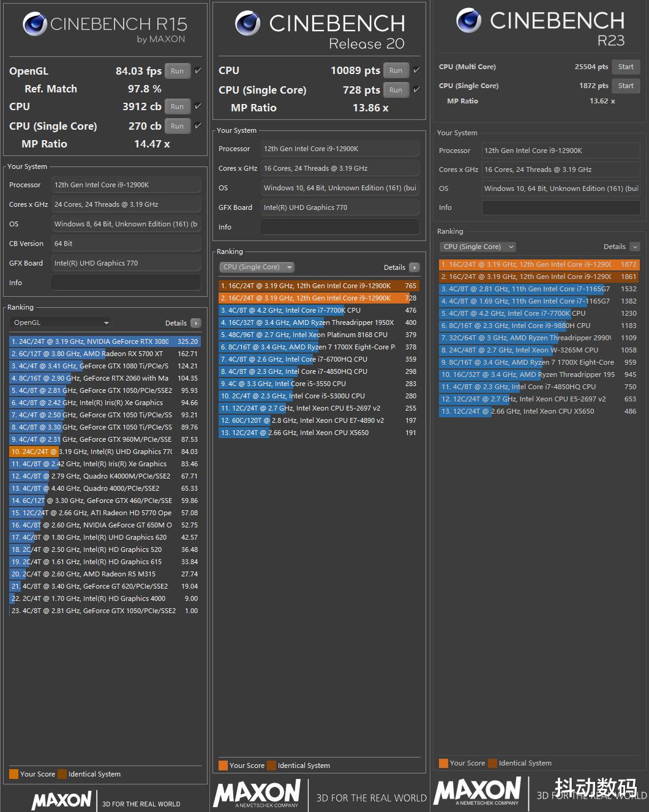
Task: Click the Cores x GHz field in R23
Action: click(561, 169)
